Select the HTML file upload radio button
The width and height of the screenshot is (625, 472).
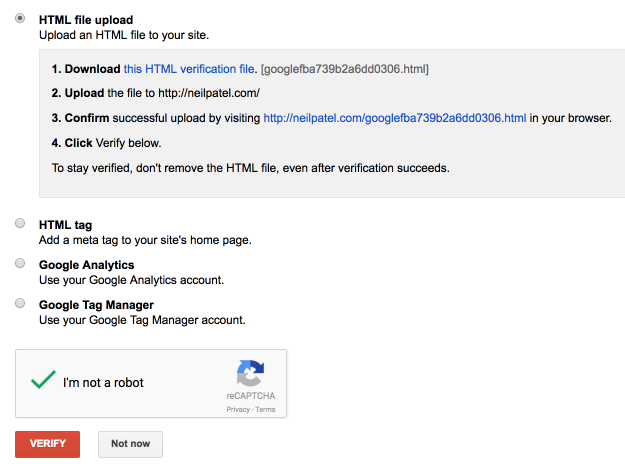coord(21,19)
